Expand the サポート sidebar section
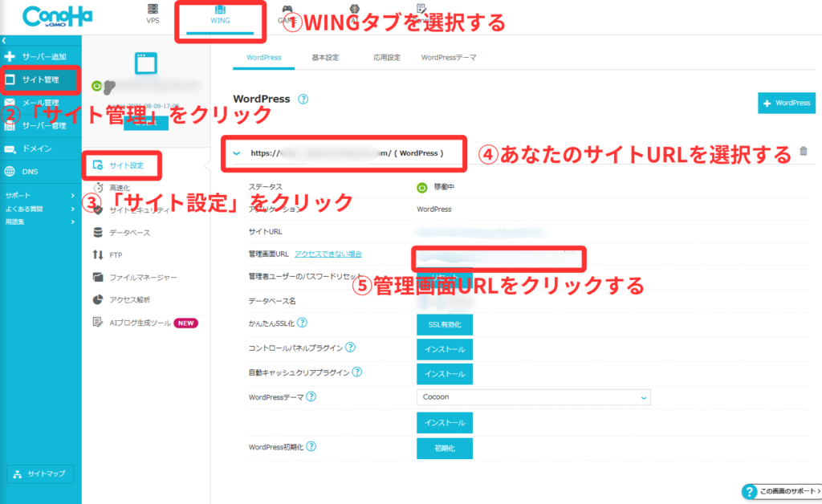 click(40, 196)
